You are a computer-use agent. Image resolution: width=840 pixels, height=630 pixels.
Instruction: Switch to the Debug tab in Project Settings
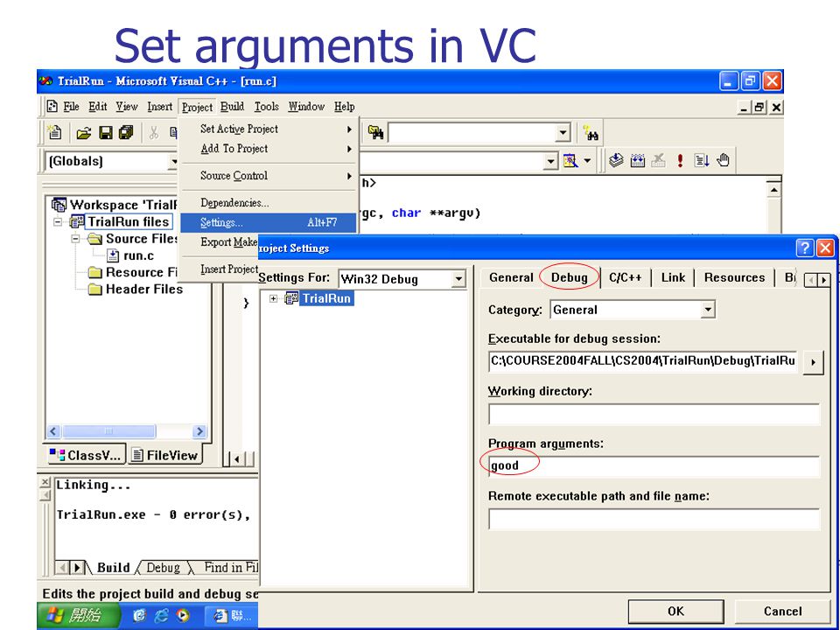point(569,277)
